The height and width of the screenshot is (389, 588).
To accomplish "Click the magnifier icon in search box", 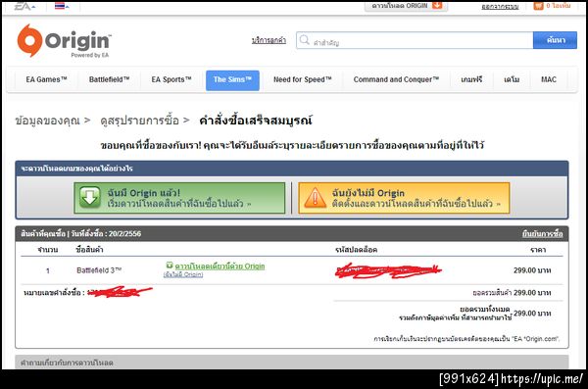I will coord(305,40).
